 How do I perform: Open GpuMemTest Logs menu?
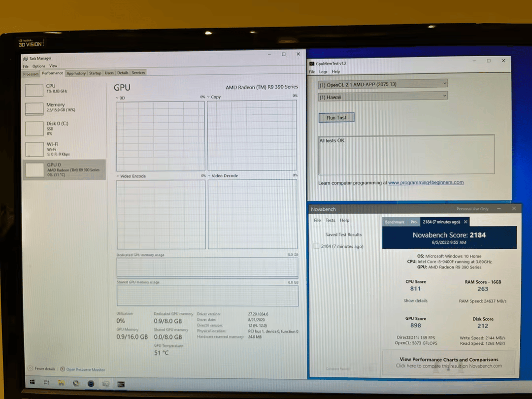click(x=323, y=72)
